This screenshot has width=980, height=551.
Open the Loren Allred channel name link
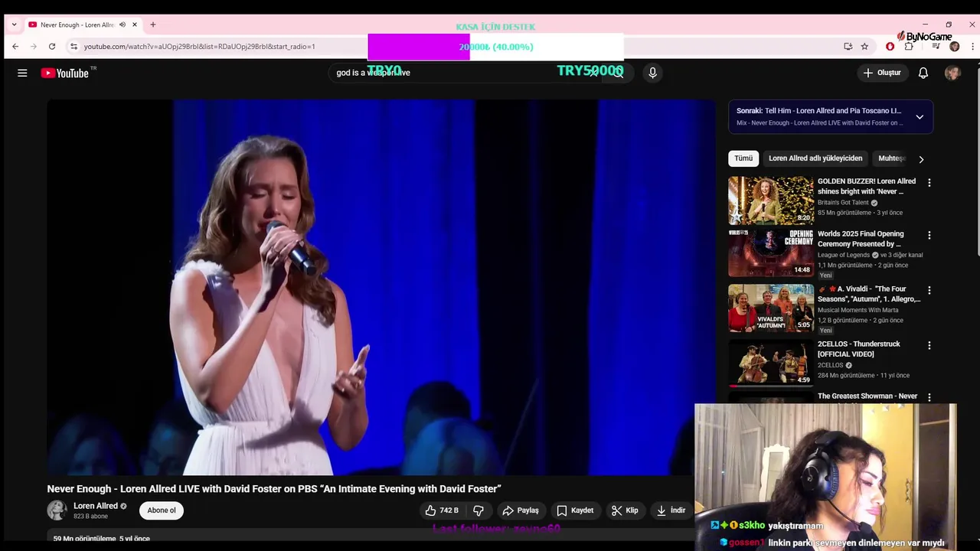coord(96,506)
